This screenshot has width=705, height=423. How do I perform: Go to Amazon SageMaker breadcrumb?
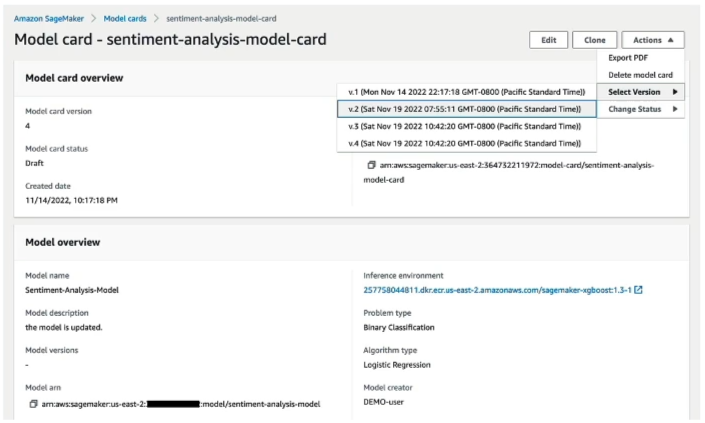click(x=49, y=18)
